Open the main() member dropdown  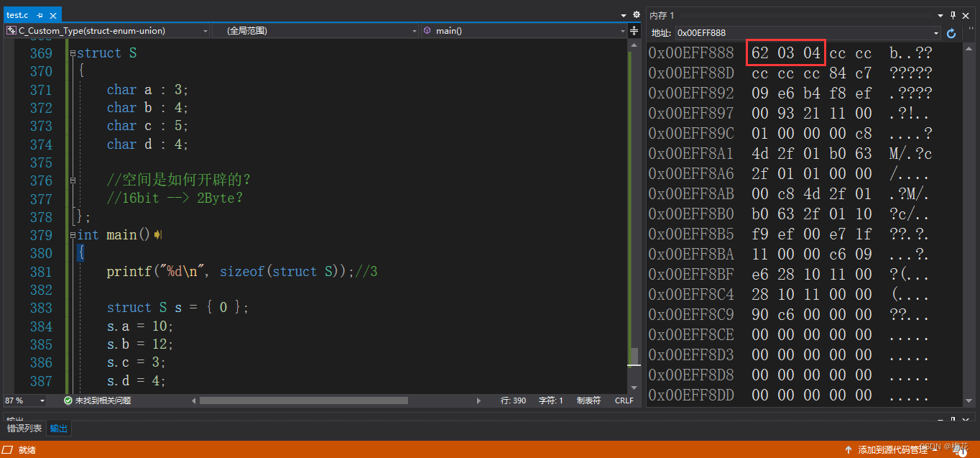tap(524, 31)
